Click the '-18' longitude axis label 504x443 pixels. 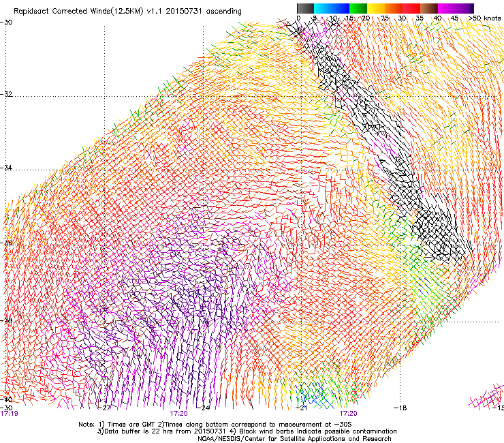click(400, 408)
